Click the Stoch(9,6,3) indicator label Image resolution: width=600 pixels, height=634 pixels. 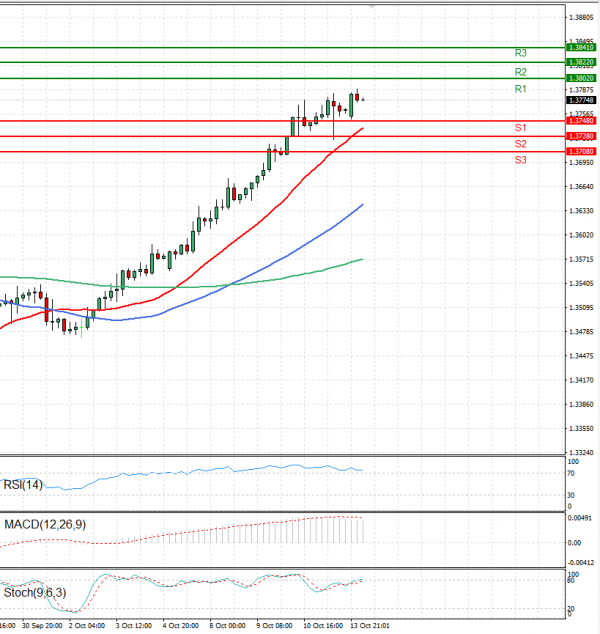35,593
